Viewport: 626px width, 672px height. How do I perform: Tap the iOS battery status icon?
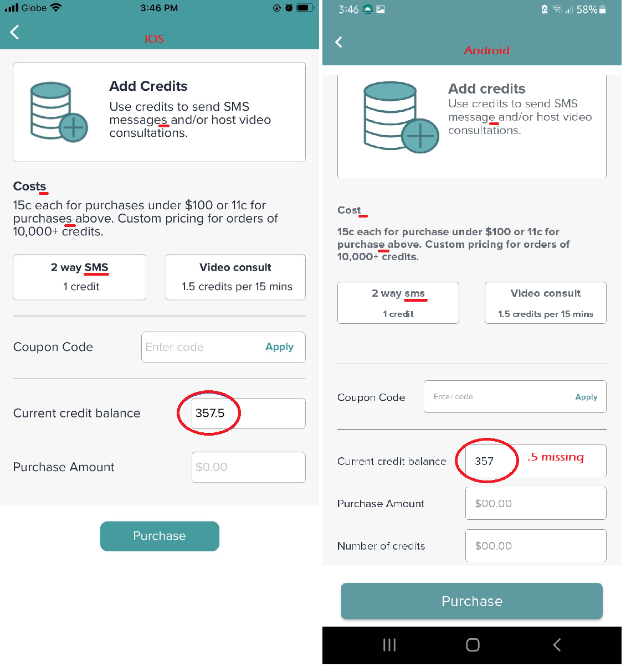(305, 8)
